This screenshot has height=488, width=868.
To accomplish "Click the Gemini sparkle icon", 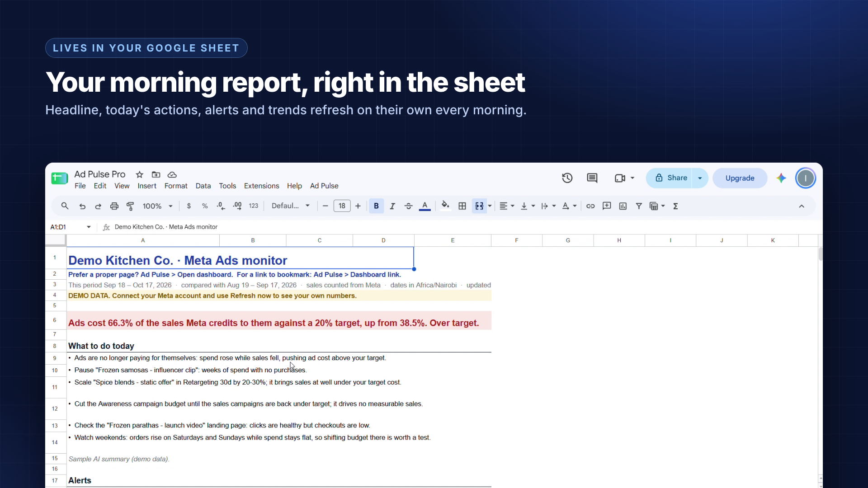I will pyautogui.click(x=781, y=178).
